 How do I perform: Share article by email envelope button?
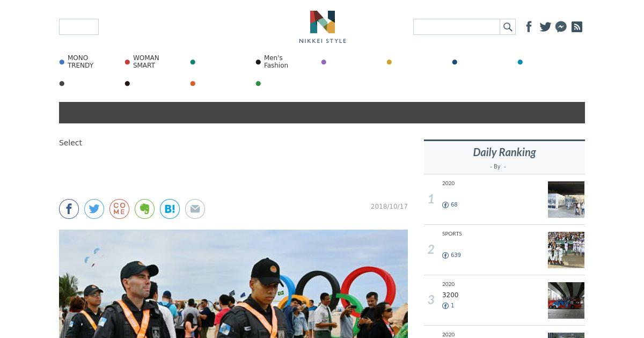tap(195, 209)
